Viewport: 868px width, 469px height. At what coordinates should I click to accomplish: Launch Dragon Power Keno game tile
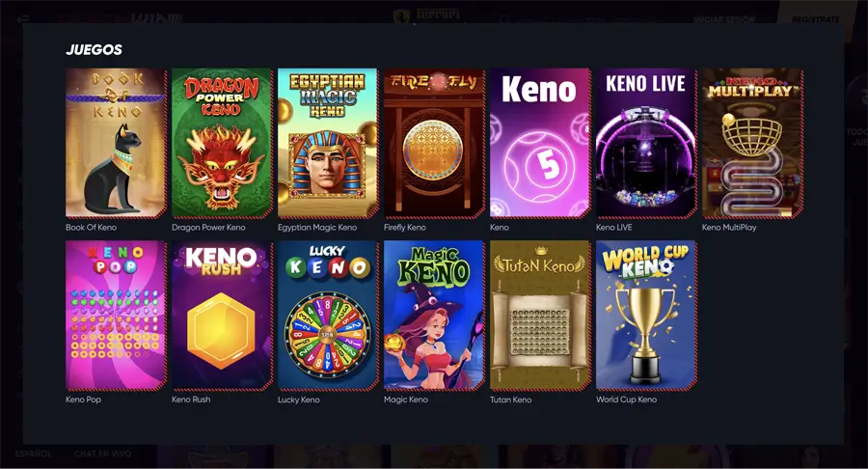tap(222, 143)
